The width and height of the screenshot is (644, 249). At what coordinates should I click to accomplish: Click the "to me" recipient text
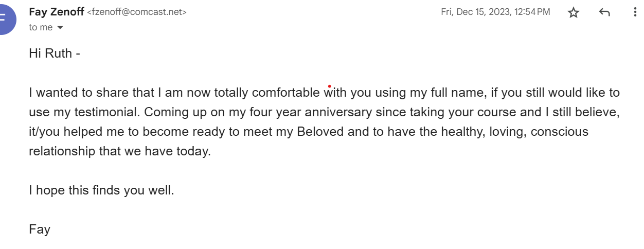(41, 28)
